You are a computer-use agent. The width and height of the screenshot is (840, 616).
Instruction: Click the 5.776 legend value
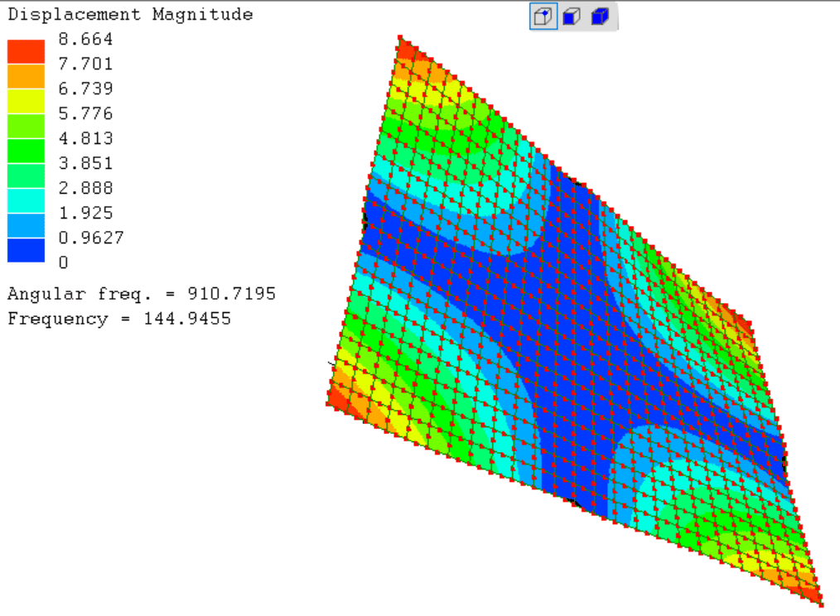point(85,113)
